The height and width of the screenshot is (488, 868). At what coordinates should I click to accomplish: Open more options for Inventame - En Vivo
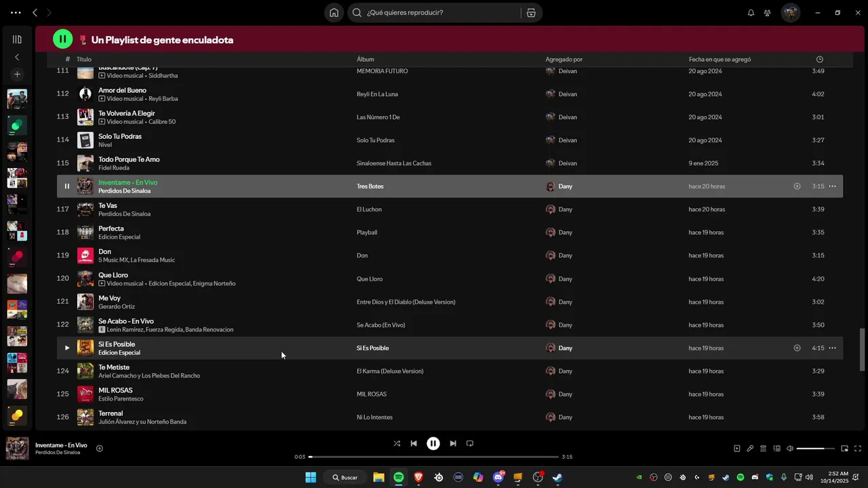point(832,186)
